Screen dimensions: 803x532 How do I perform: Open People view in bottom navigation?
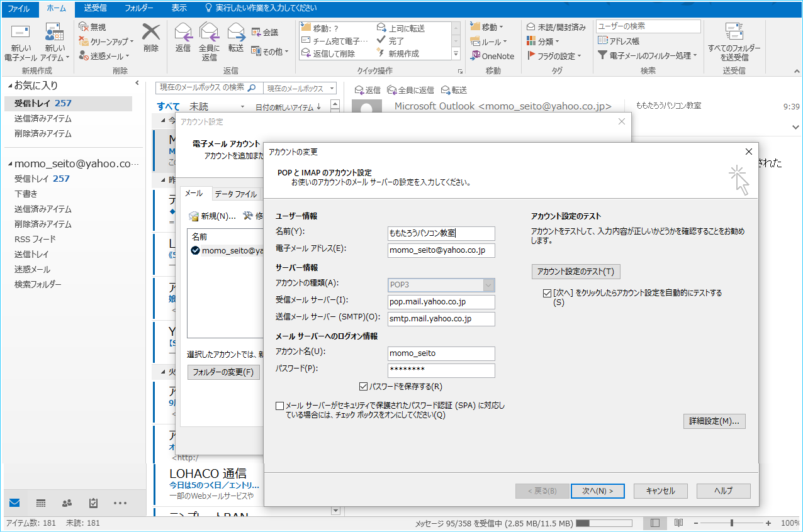pyautogui.click(x=67, y=503)
